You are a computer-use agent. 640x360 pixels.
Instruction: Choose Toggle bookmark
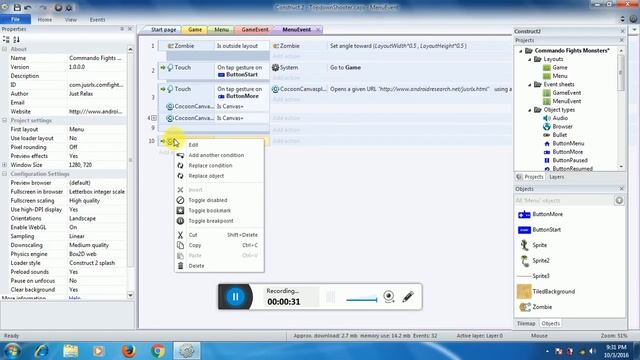pos(219,211)
